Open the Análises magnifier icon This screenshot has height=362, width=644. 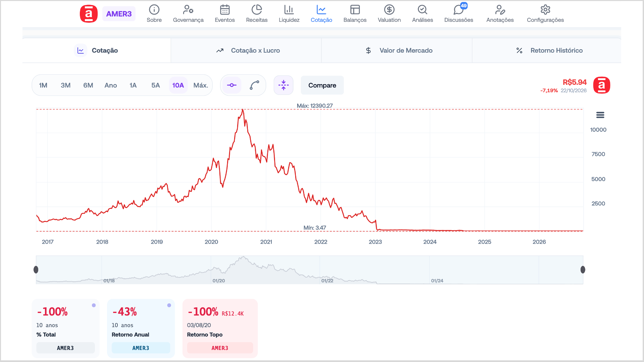(422, 10)
